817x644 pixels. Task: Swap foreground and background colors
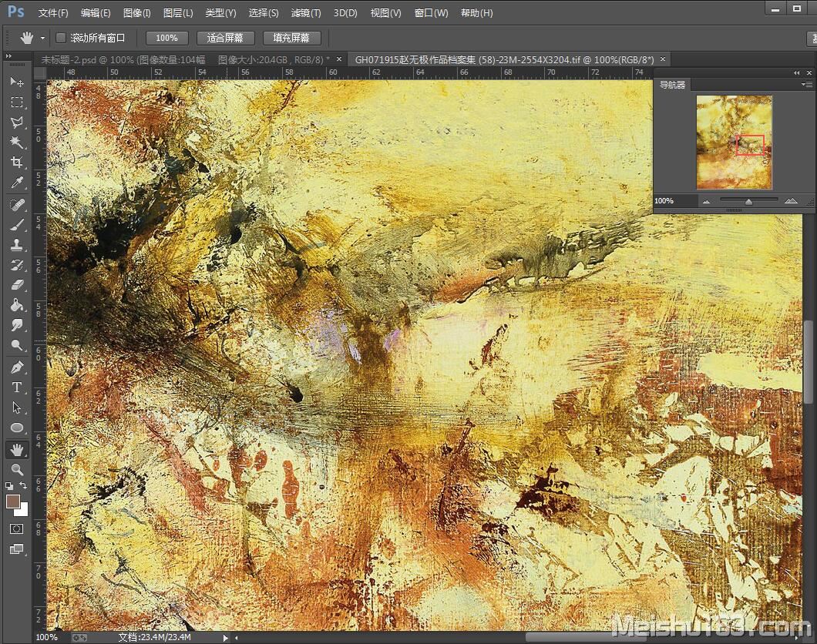[23, 485]
